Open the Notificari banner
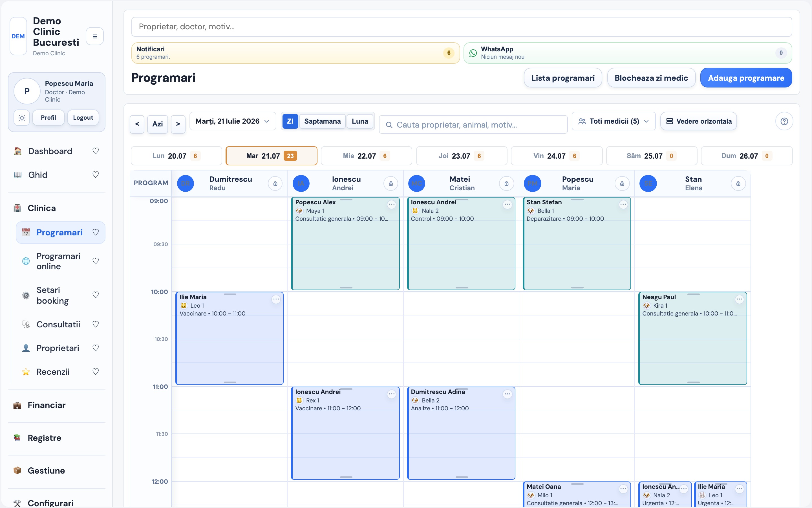The width and height of the screenshot is (812, 508). [295, 53]
